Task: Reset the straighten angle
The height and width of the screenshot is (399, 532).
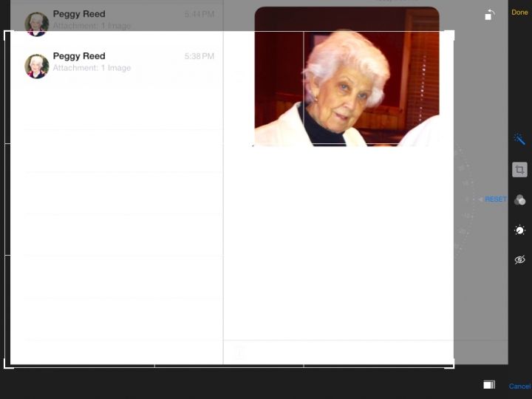Action: (496, 199)
